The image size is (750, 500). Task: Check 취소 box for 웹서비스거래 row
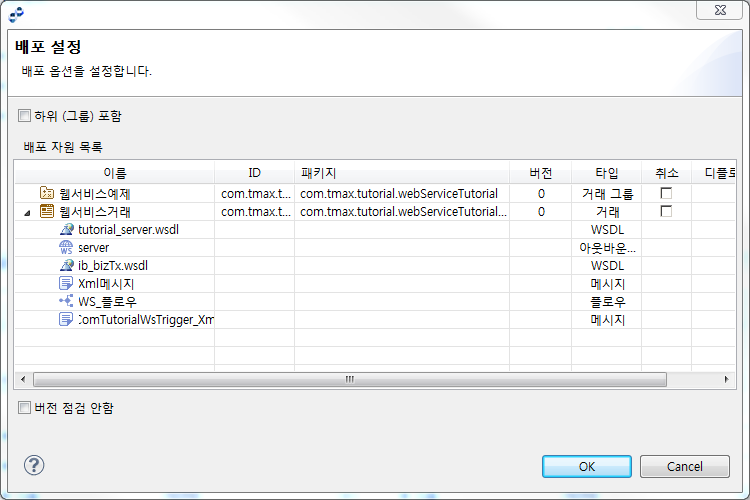666,211
